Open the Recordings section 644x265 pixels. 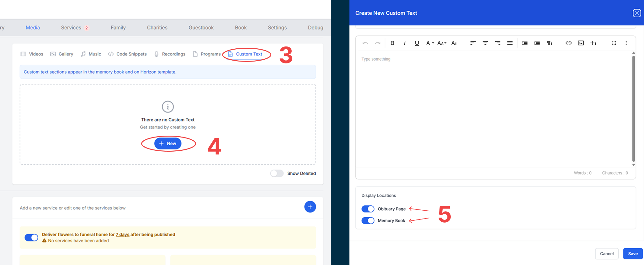[x=170, y=54]
